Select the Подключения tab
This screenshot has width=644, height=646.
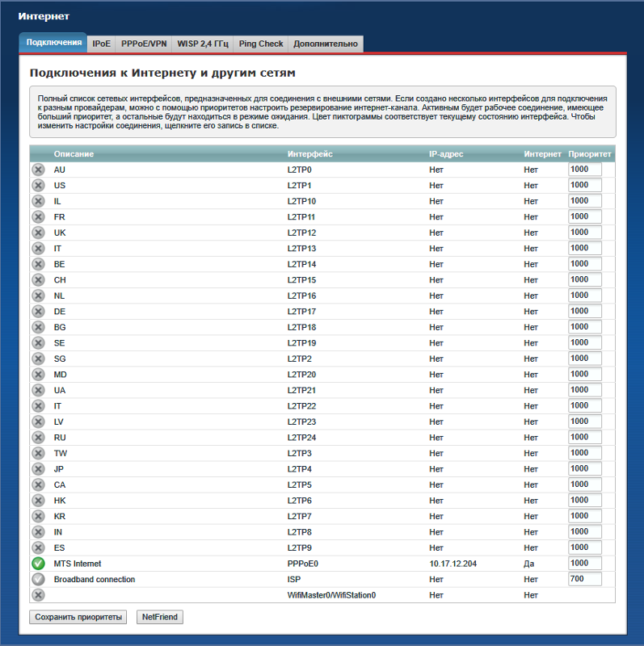coord(53,43)
